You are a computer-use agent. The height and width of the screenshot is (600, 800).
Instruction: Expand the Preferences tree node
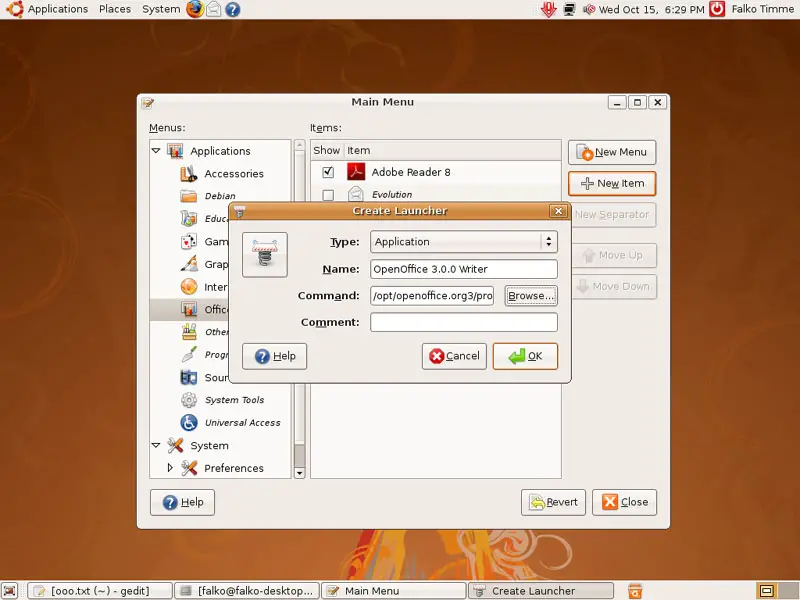click(x=170, y=467)
